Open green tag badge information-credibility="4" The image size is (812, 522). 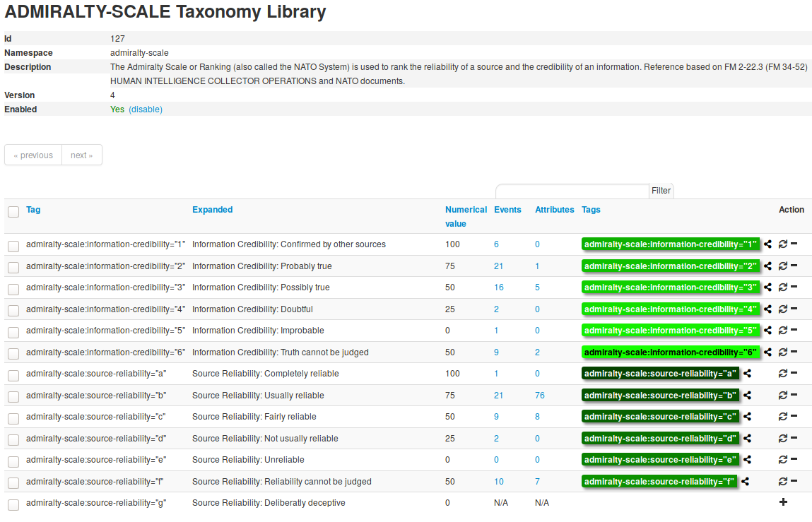coord(671,309)
